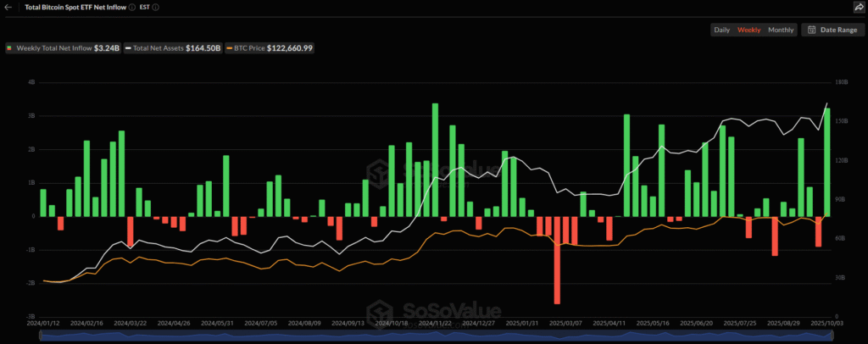Select the tallest green bar near 2024/11/22
The height and width of the screenshot is (344, 868).
(435, 159)
